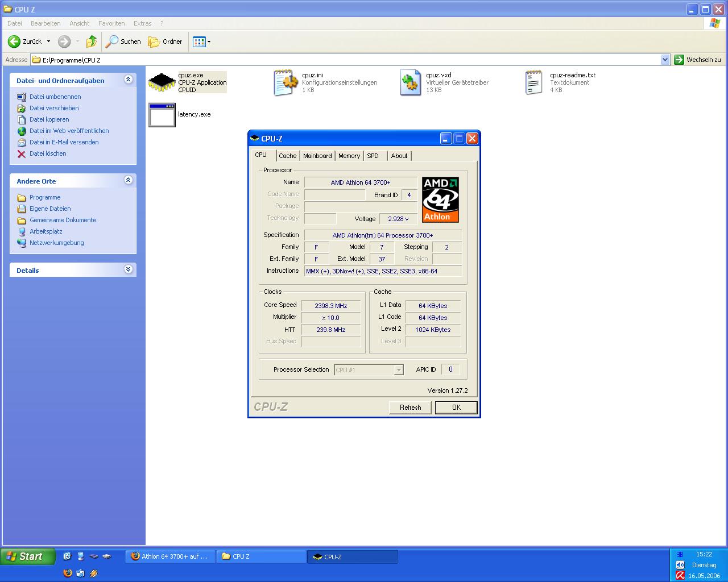Viewport: 728px width, 582px height.
Task: Launch Firefox from quick launch
Action: 68,573
